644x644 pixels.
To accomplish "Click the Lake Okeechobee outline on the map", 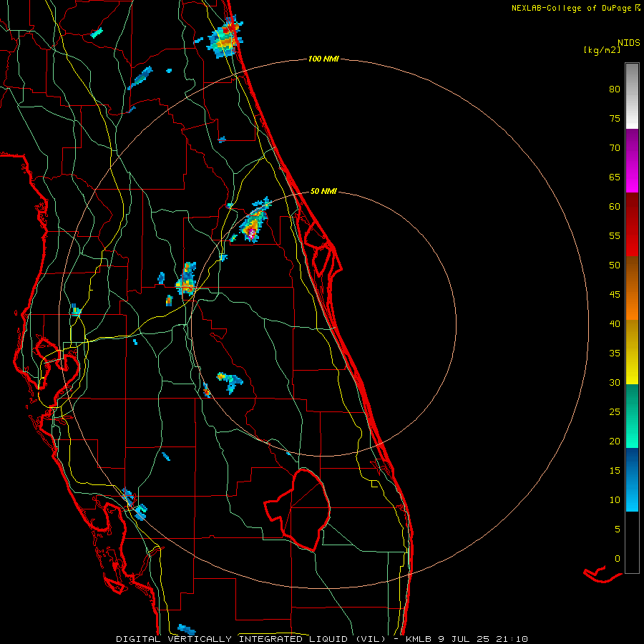I will pyautogui.click(x=296, y=509).
